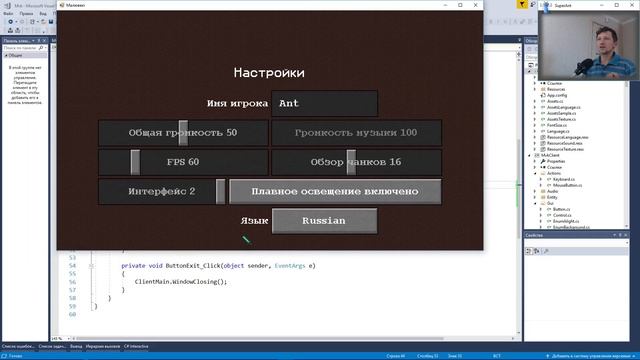Collapse the MvkClient project node
The image size is (640, 360).
click(529, 156)
